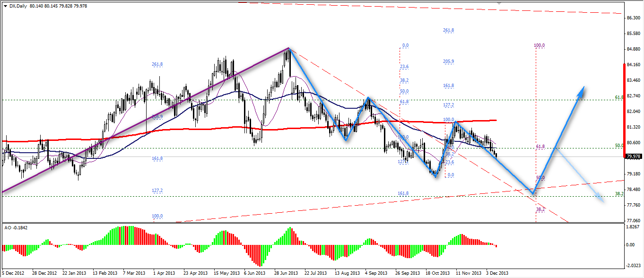Open the chart menu triangle beside DX,Daily
The width and height of the screenshot is (644, 278).
tap(5, 5)
